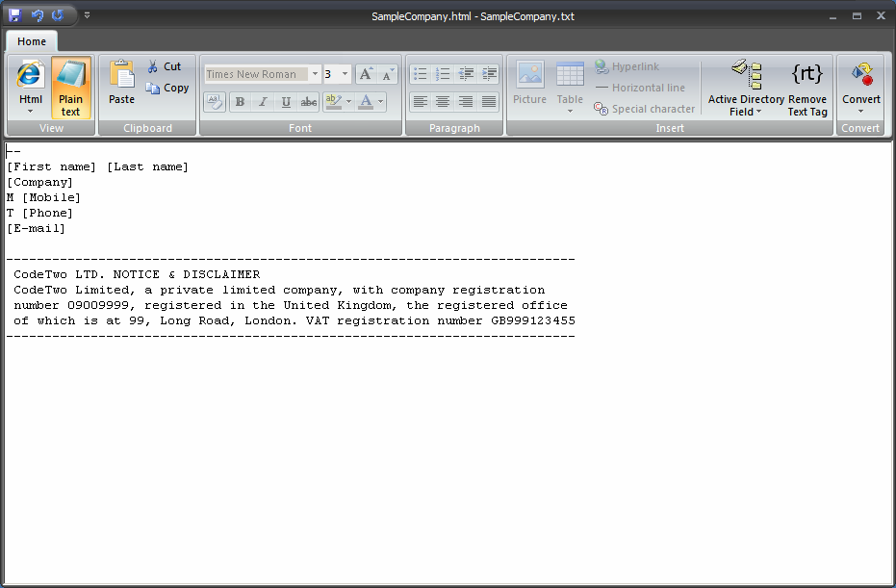Toggle bold formatting
The height and width of the screenshot is (588, 896).
coord(240,102)
